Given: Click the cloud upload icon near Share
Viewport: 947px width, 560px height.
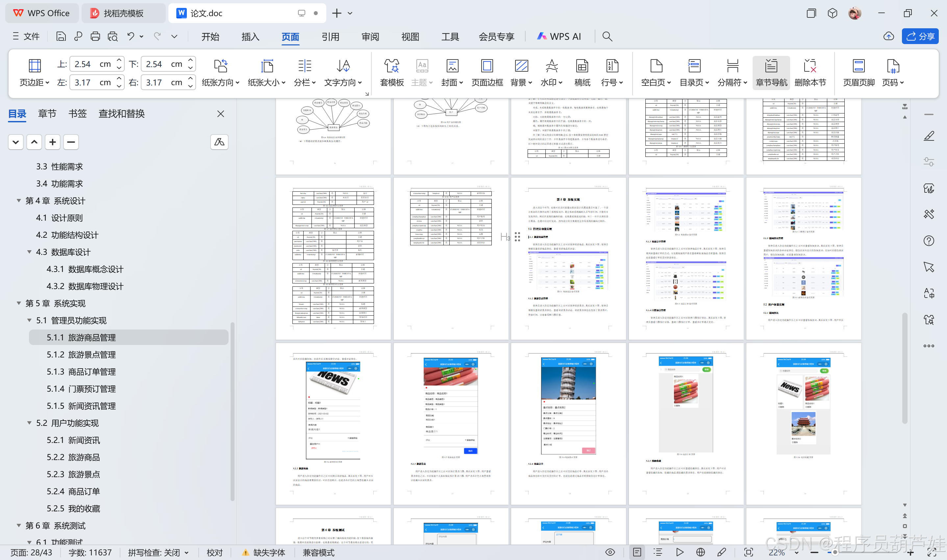Looking at the screenshot, I should click(x=888, y=36).
